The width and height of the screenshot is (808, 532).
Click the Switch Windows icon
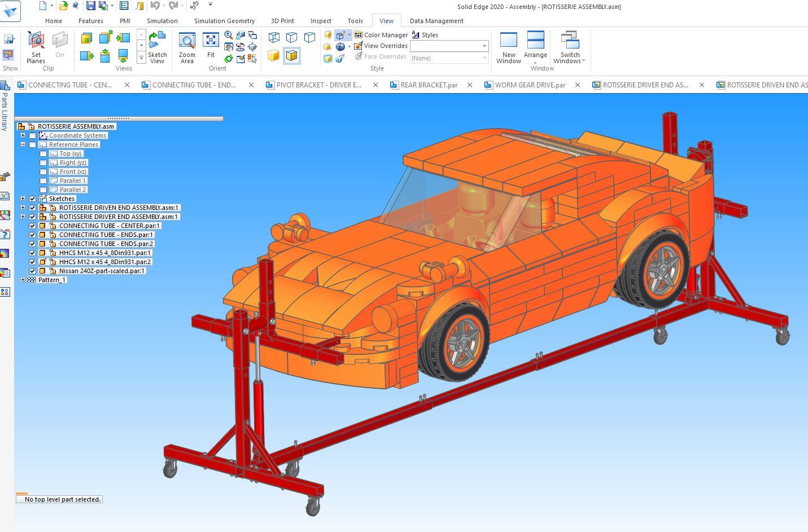(570, 48)
